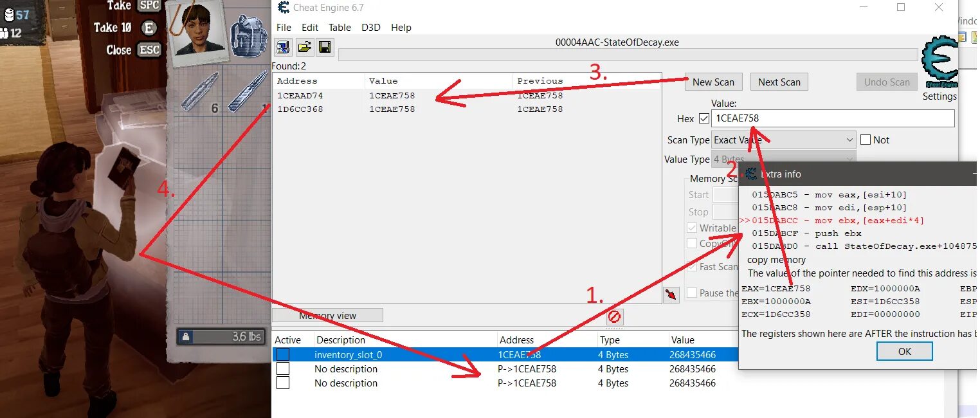Viewport: 980px width, 418px height.
Task: Click the red arrow add-to-address-list icon
Action: (x=671, y=295)
